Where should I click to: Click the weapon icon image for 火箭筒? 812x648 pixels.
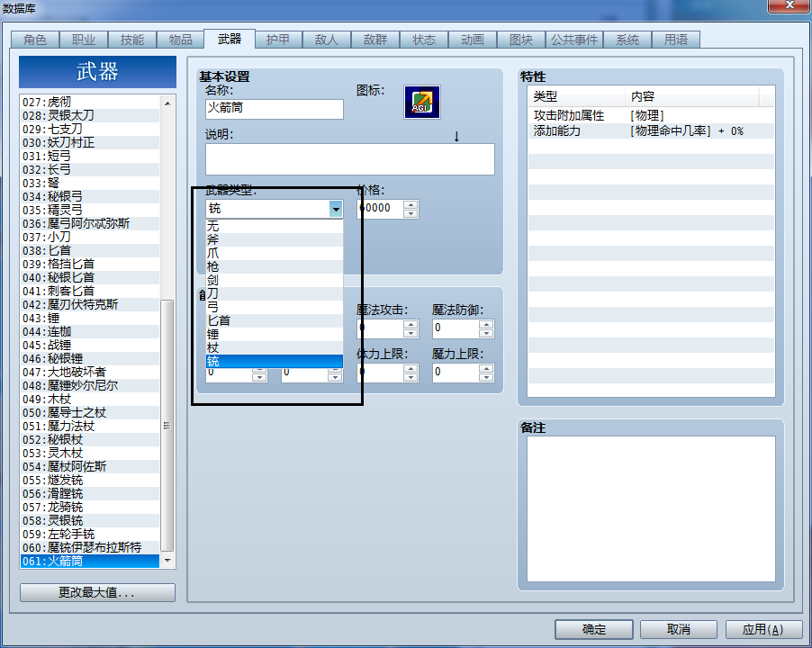(422, 102)
